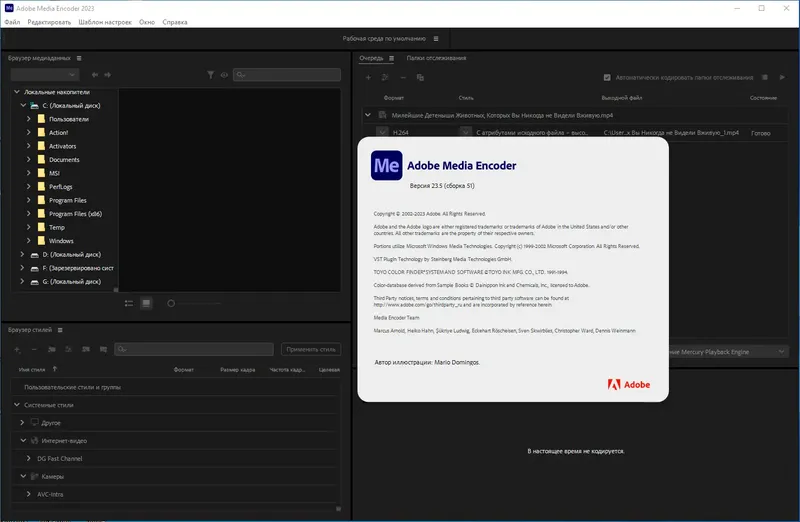Click the stop queue icon
The image size is (800, 522).
click(765, 78)
